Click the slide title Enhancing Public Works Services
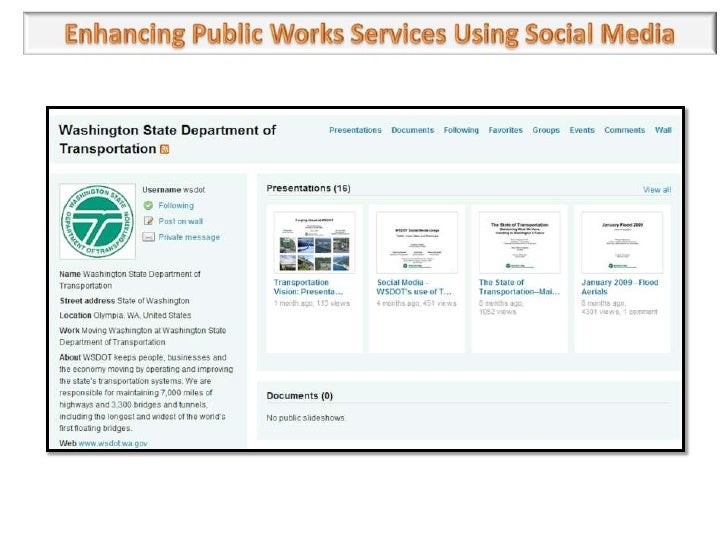 click(370, 34)
